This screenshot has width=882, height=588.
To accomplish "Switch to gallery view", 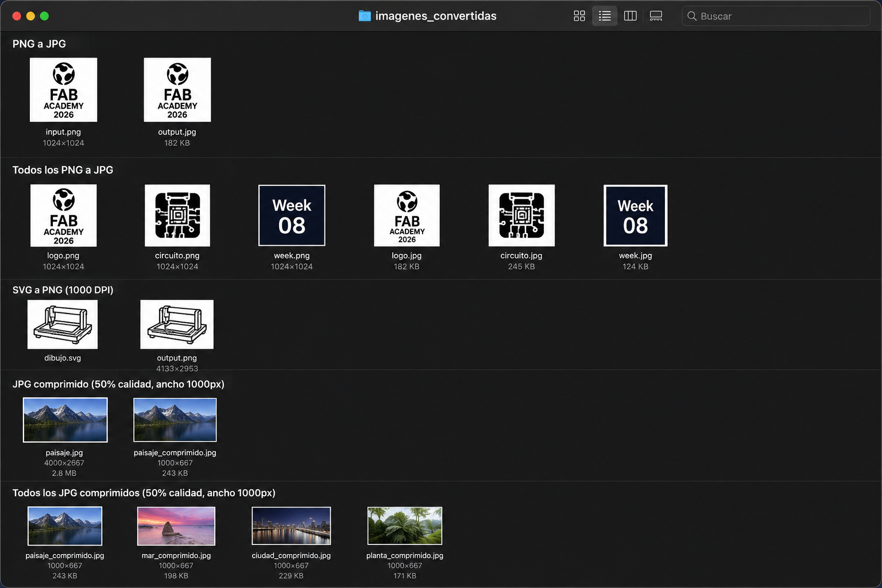I will (656, 16).
